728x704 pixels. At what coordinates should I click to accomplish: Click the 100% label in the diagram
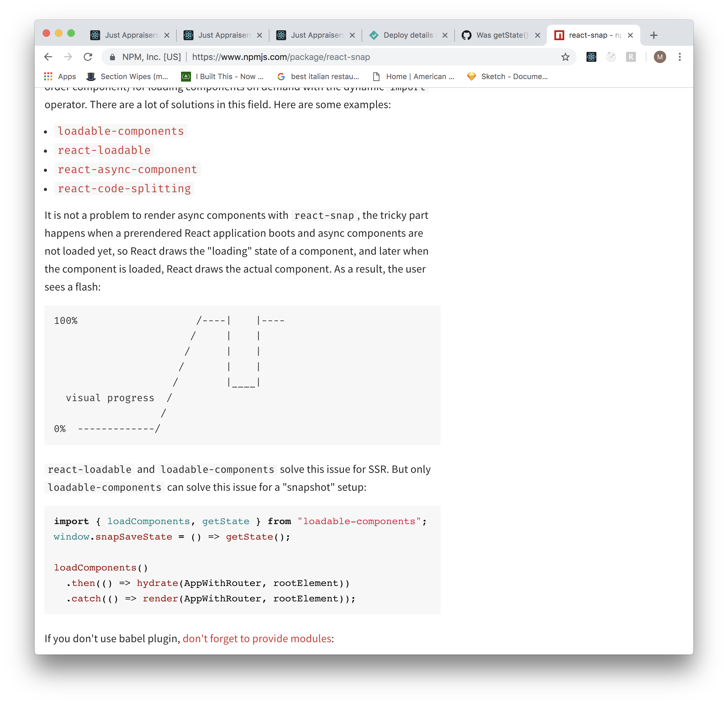pyautogui.click(x=66, y=320)
